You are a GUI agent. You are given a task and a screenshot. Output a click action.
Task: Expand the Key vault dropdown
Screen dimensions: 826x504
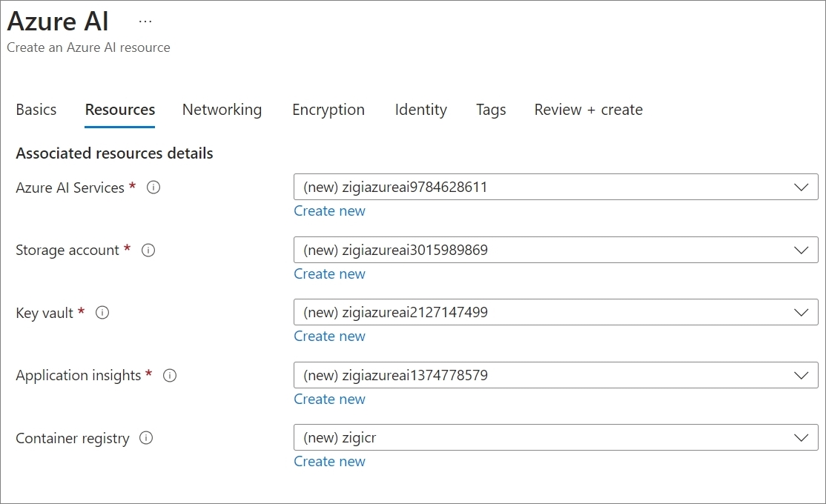coord(556,312)
